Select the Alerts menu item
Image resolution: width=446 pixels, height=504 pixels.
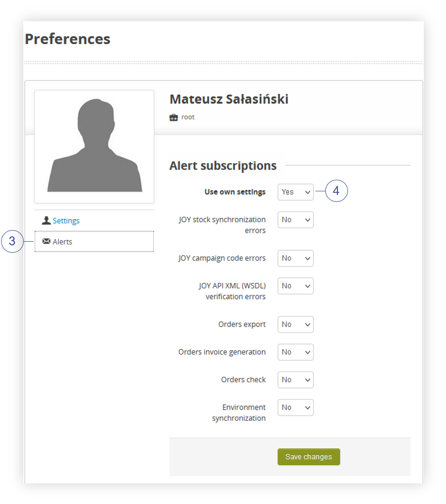pyautogui.click(x=94, y=241)
